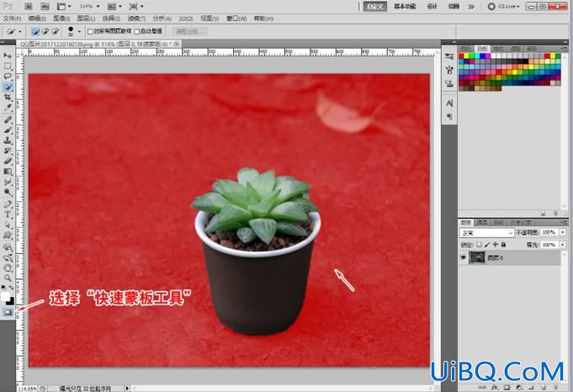Viewport: 573px width, 392px height.
Task: Select the Custom Shape tool
Action: [x=8, y=235]
